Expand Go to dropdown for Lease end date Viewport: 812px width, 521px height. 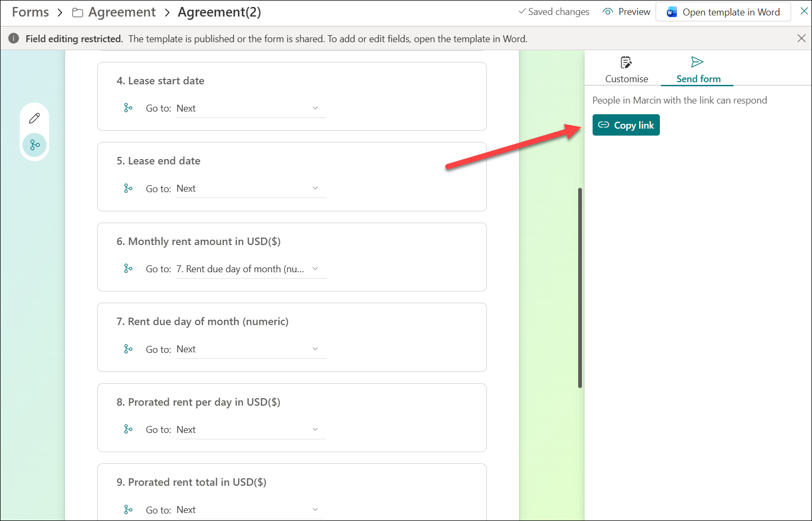(250, 188)
